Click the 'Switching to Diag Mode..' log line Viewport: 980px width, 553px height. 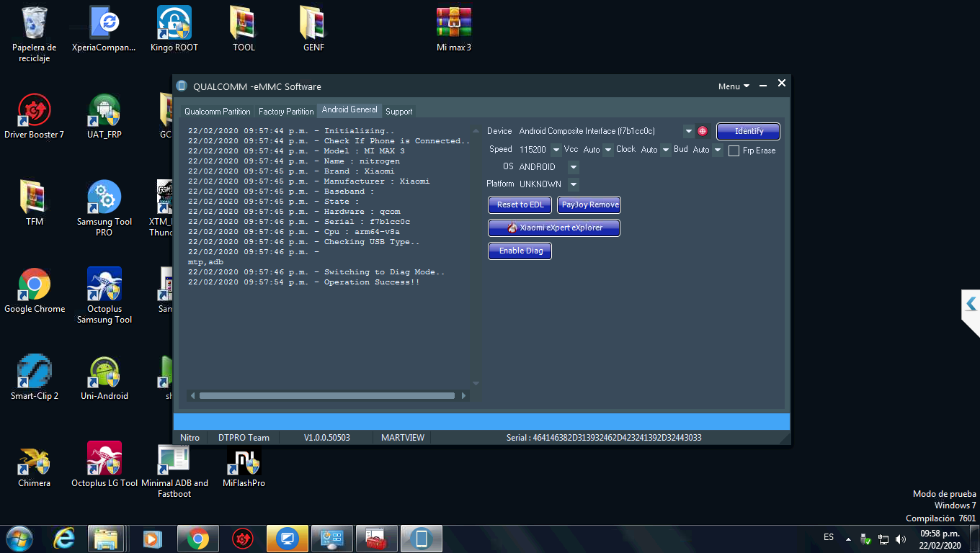coord(316,272)
